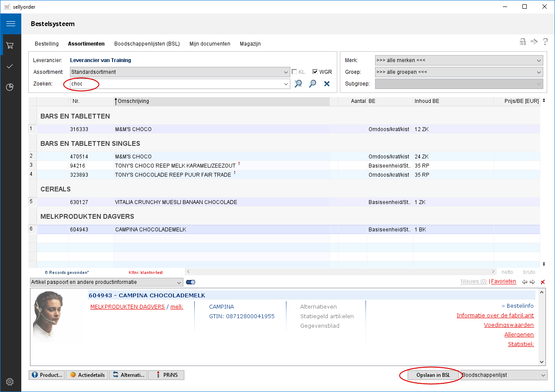Open the pie chart statistics icon

10,87
